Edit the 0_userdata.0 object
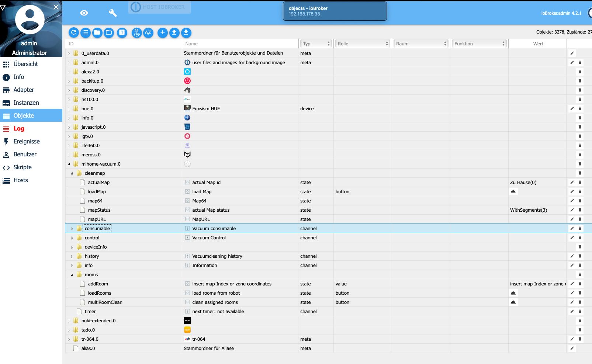The width and height of the screenshot is (592, 364). coord(572,53)
